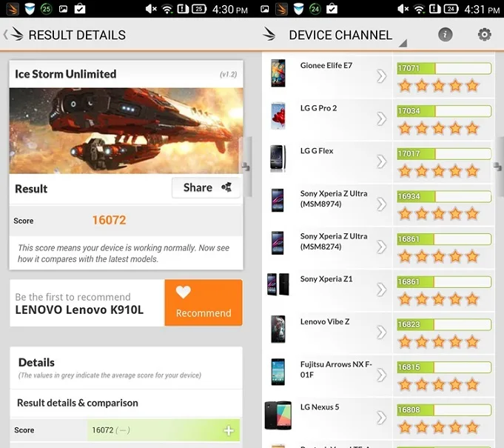Select the Fujitsu Arrows NX phone thumbnail
Viewport: 504px width, 448px height.
coord(278,372)
